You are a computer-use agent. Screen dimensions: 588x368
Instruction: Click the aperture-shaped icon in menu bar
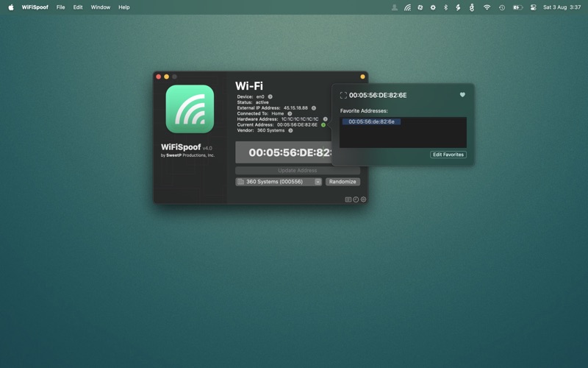[x=420, y=7]
